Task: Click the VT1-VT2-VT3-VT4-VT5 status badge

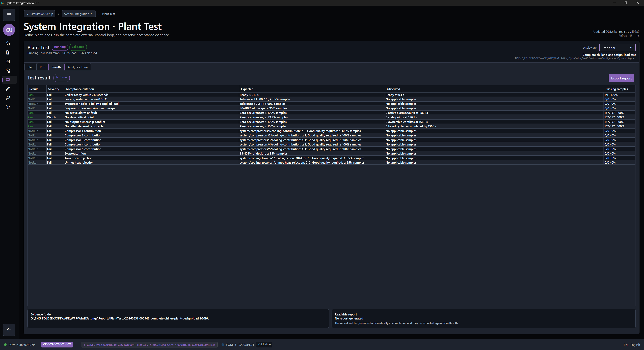Action: [57, 344]
